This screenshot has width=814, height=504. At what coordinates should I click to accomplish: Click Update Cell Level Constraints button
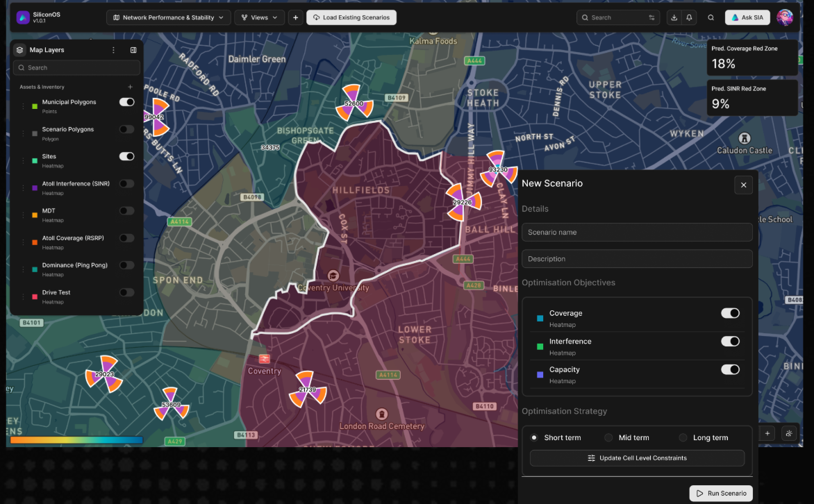[x=637, y=457]
